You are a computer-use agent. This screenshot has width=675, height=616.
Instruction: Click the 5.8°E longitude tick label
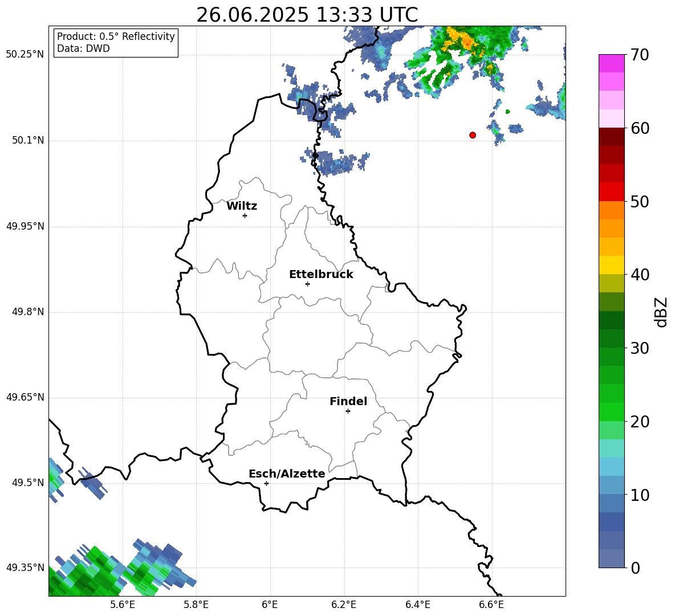pyautogui.click(x=196, y=605)
